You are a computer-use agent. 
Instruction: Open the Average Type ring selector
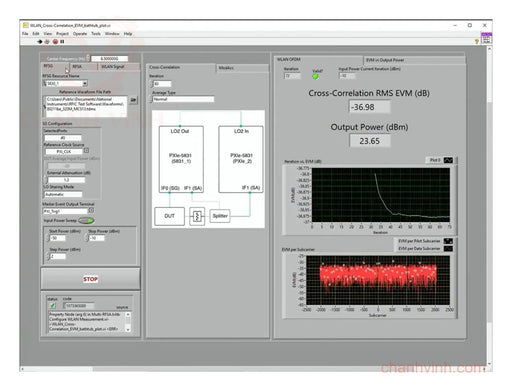(x=183, y=99)
